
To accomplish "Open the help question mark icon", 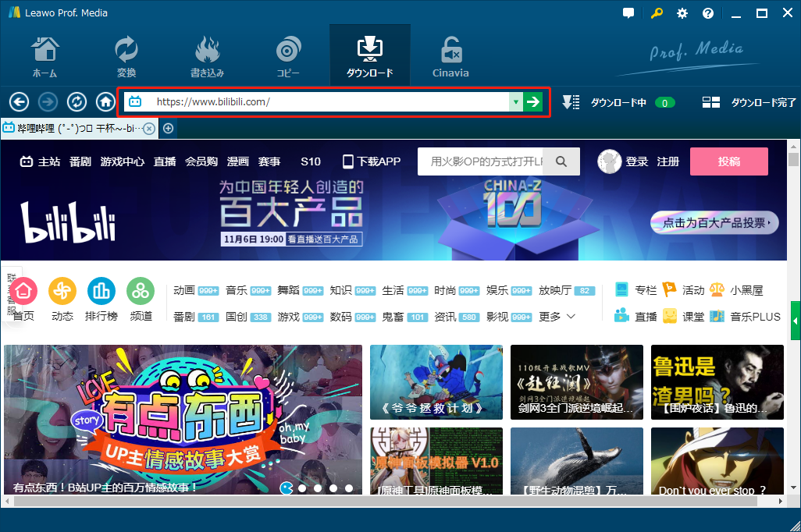I will click(x=708, y=13).
